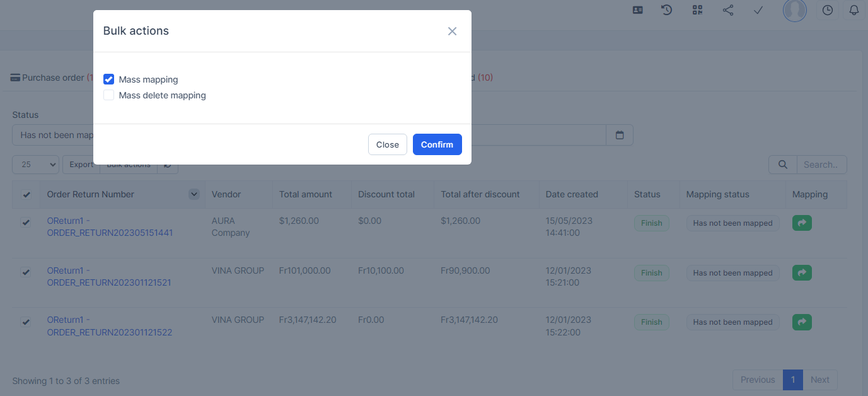Click the 15/05/2023 14:41:00 date cell
Screen dimensions: 868x396
pyautogui.click(x=569, y=227)
